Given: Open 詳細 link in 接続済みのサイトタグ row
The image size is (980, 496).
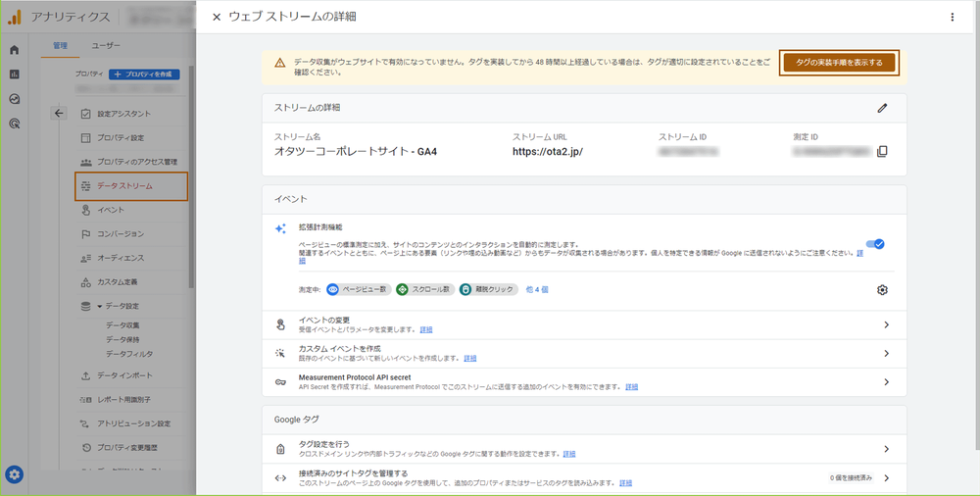Looking at the screenshot, I should pos(625,483).
